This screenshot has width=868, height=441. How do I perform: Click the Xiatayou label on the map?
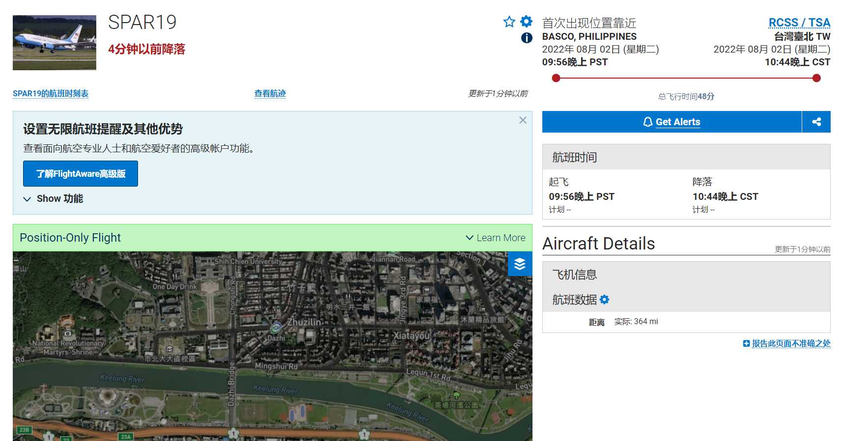coord(411,335)
